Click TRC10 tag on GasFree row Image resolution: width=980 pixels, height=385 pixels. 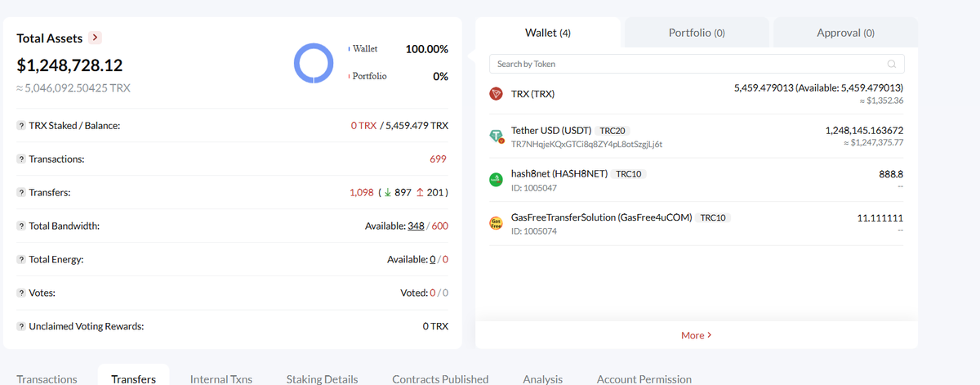(714, 217)
